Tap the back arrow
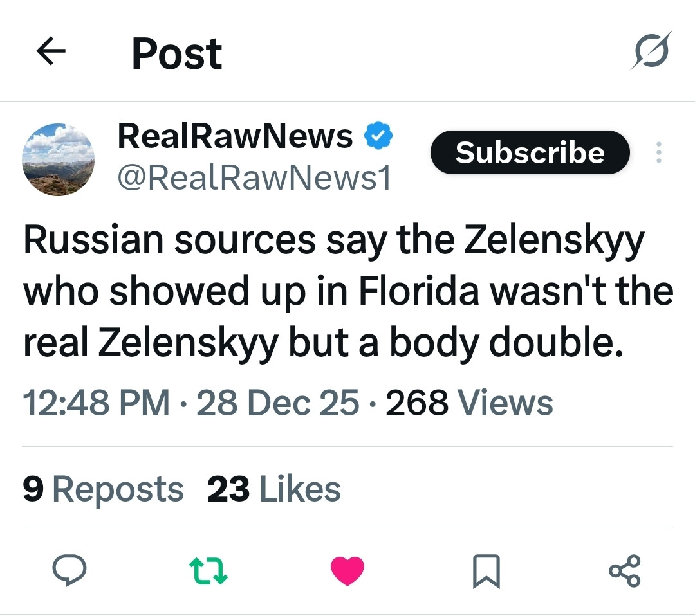Screen dimensions: 695x616 [x=51, y=53]
